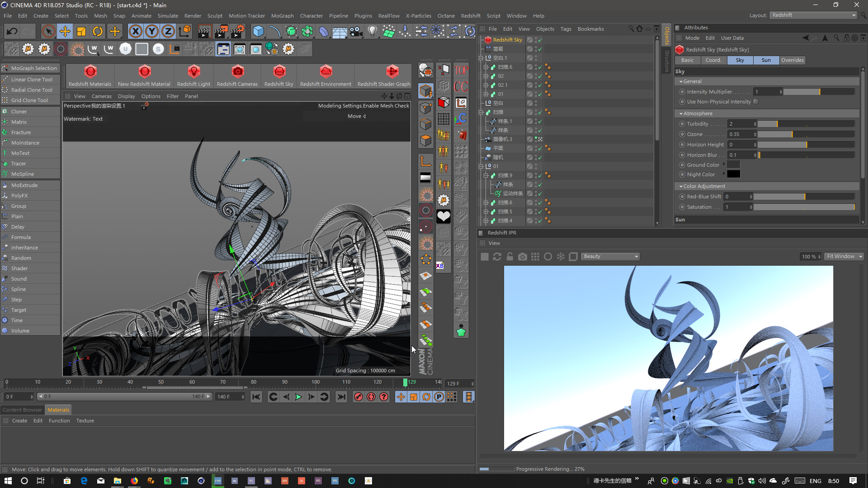The height and width of the screenshot is (488, 868).
Task: Toggle X axis lock icon
Action: tap(135, 31)
